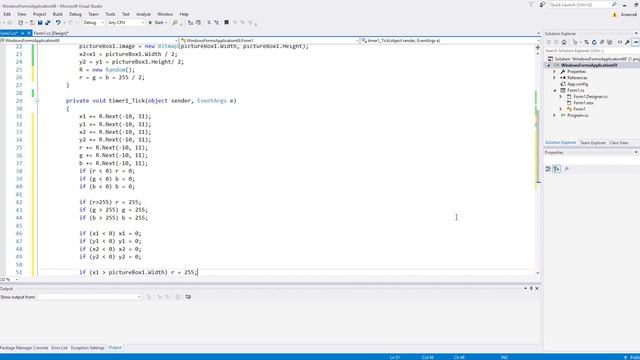The width and height of the screenshot is (640, 360).
Task: Open the Tools menu
Action: coord(110,14)
